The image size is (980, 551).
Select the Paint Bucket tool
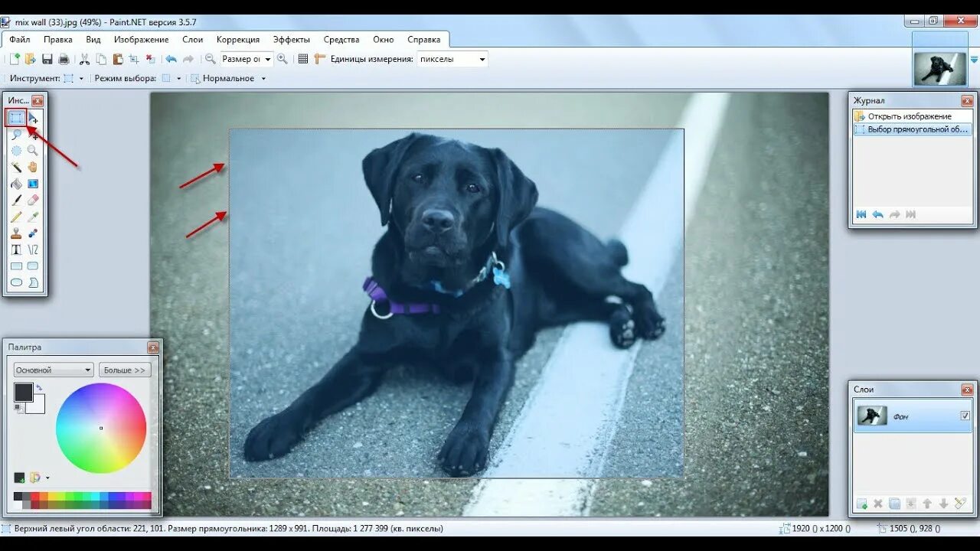click(16, 184)
